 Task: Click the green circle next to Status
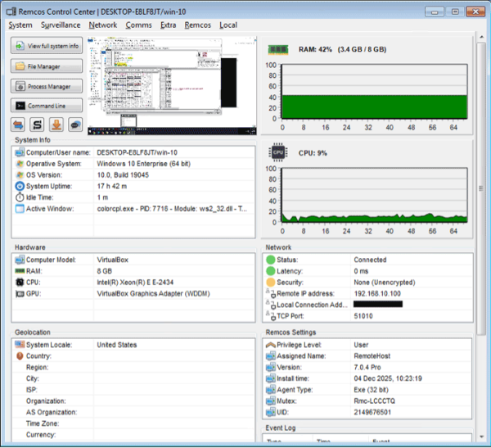coord(272,259)
